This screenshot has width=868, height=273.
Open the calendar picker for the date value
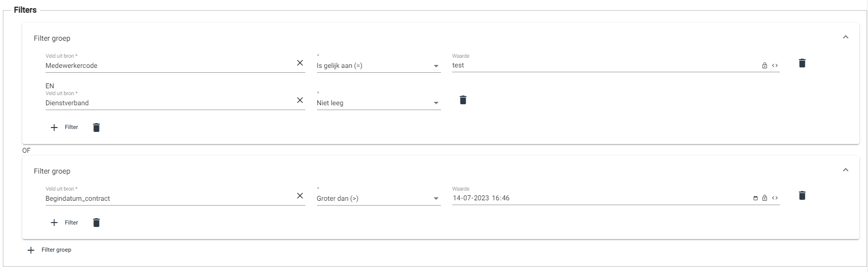[x=756, y=198]
